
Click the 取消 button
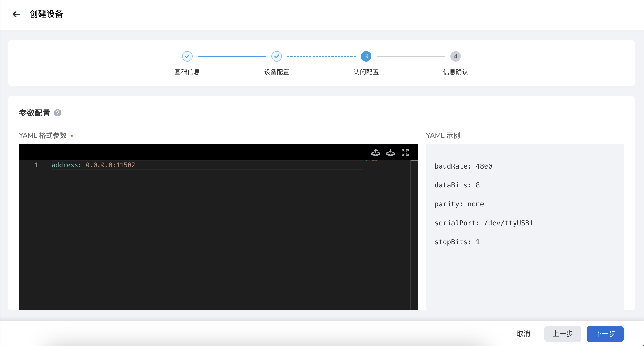pyautogui.click(x=524, y=334)
